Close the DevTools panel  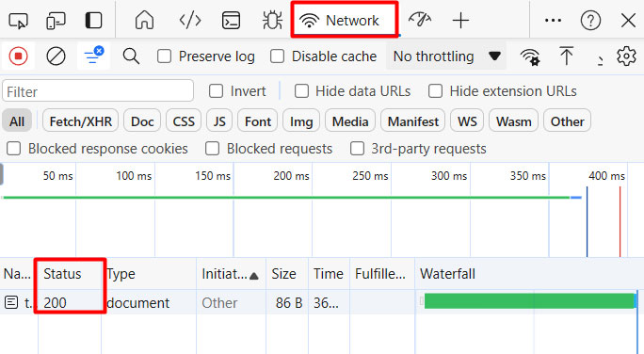(x=628, y=20)
